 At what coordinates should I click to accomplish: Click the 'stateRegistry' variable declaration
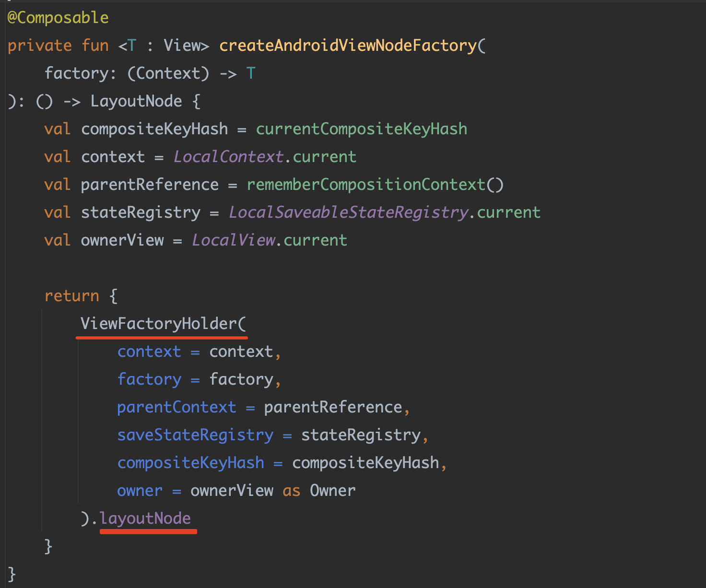point(141,212)
